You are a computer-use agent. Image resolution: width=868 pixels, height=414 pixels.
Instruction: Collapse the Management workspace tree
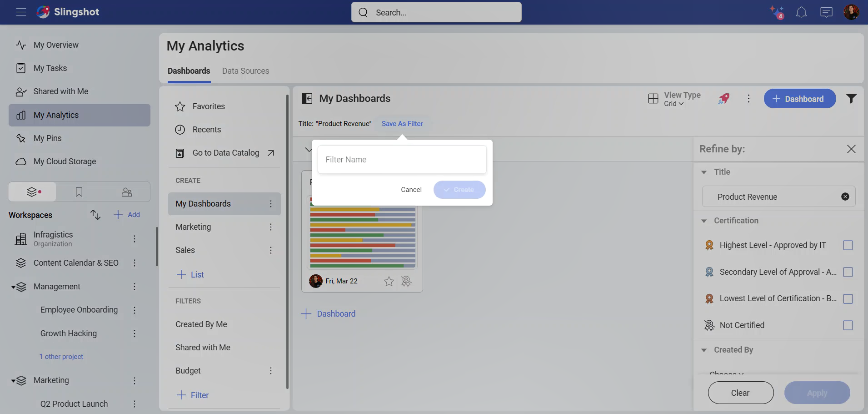click(x=13, y=287)
